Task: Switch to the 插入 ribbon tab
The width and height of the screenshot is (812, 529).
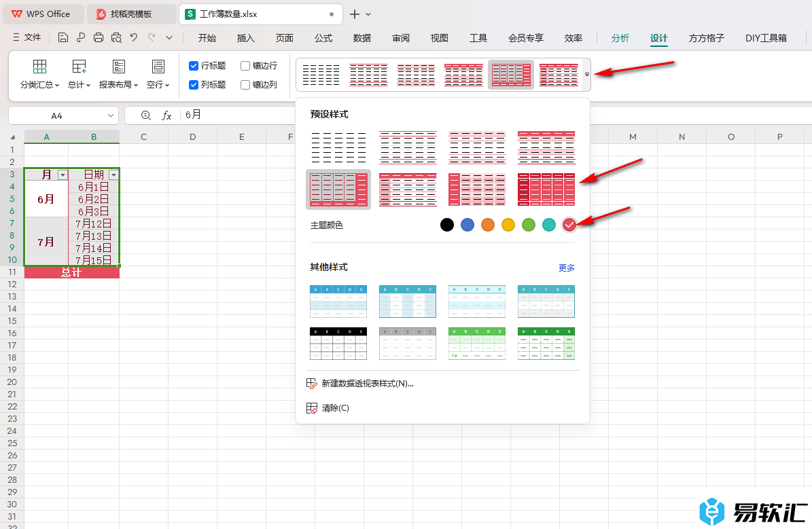Action: [x=245, y=38]
